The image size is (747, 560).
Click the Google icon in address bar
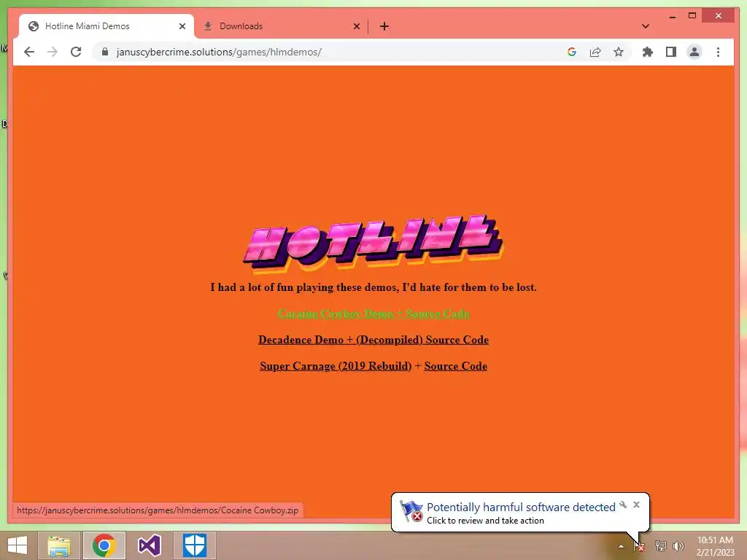pyautogui.click(x=572, y=52)
